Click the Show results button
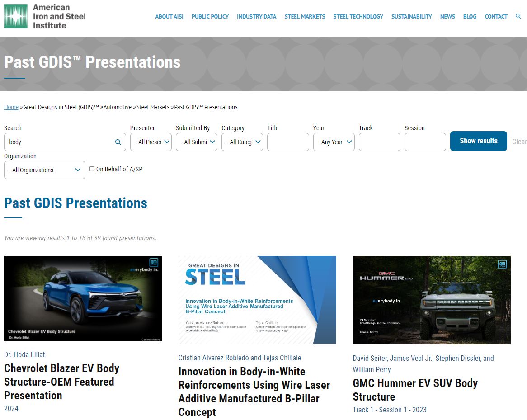The height and width of the screenshot is (420, 527). tap(479, 141)
